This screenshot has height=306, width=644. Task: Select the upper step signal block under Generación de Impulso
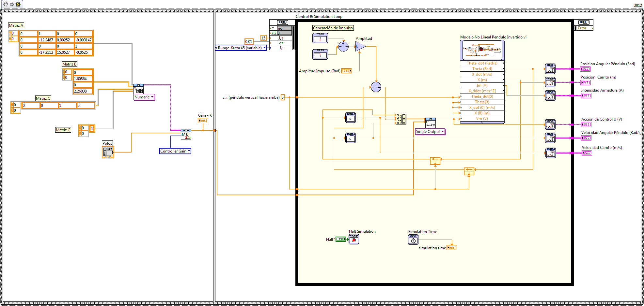click(320, 38)
